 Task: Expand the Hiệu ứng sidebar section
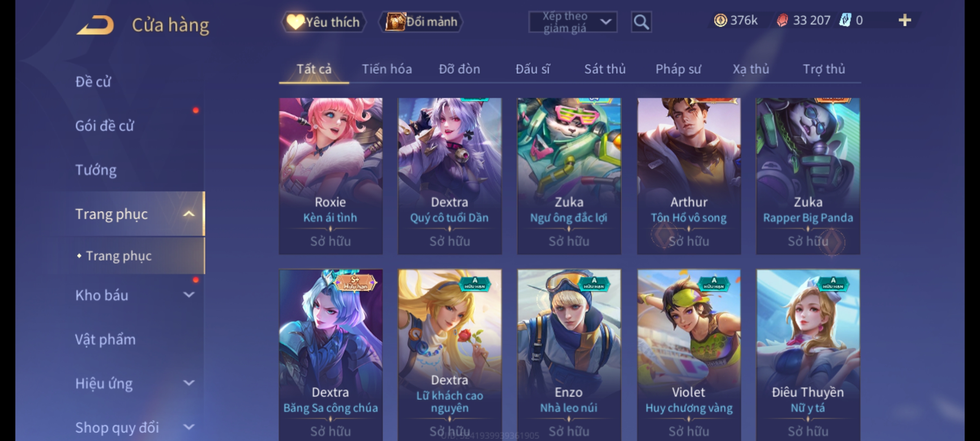[x=189, y=383]
